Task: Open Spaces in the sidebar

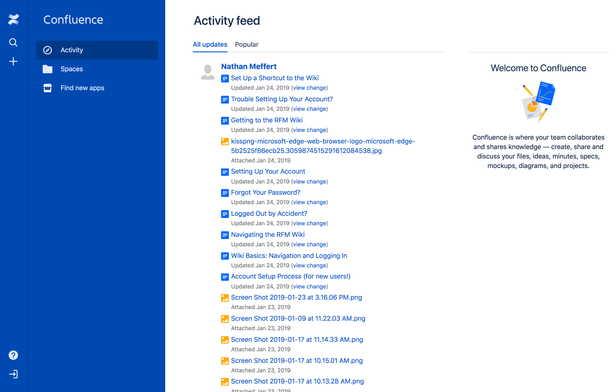Action: coord(97,69)
